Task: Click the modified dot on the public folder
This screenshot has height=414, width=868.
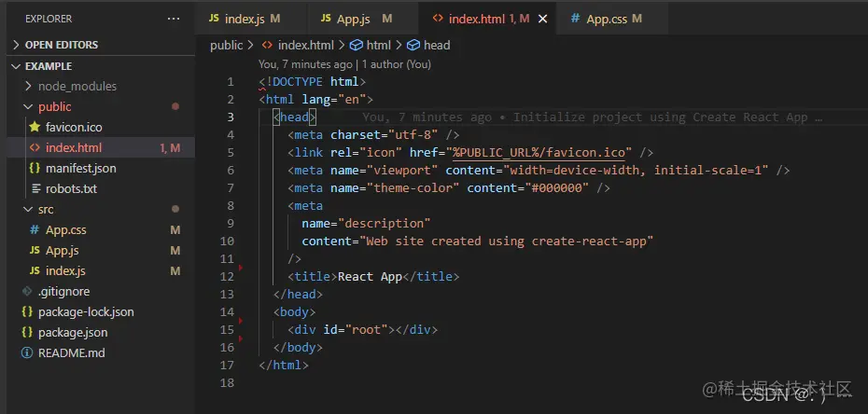Action: click(x=175, y=106)
